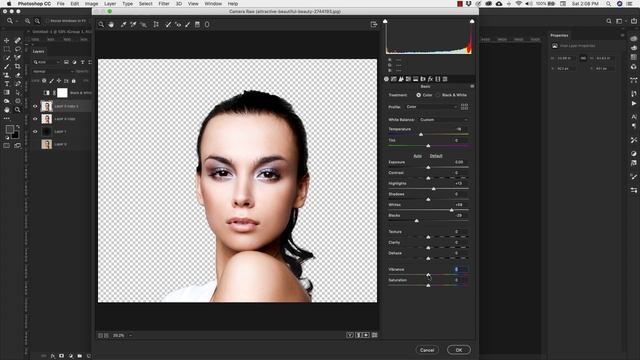Open the Lens Corrections panel icon
The width and height of the screenshot is (640, 360).
[x=423, y=79]
